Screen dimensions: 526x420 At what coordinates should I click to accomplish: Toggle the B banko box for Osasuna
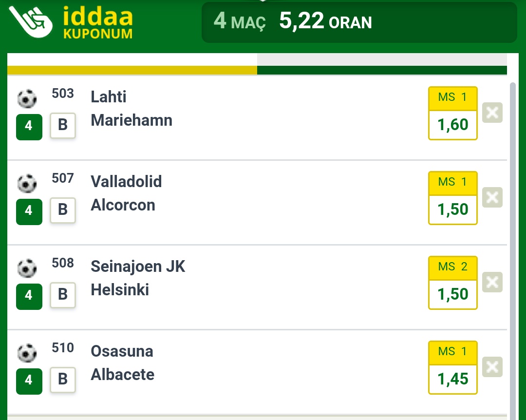pos(63,380)
